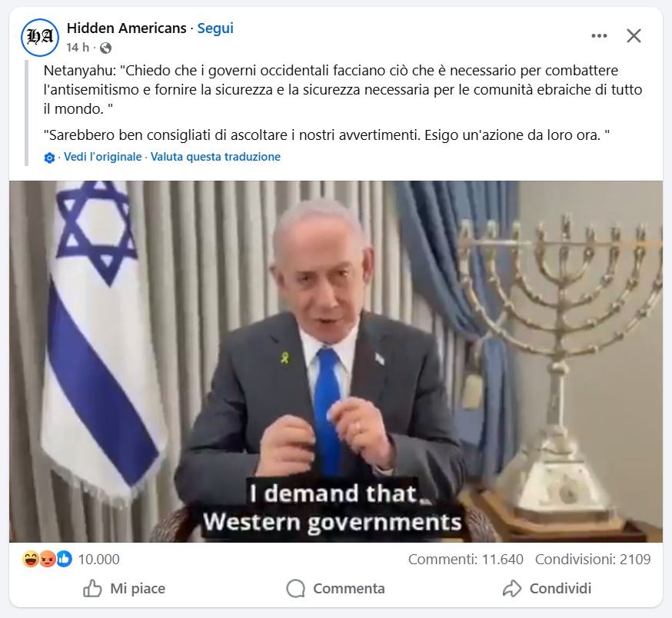The width and height of the screenshot is (672, 618).
Task: Open Commenti: 11.640 comments list
Action: coord(466,560)
